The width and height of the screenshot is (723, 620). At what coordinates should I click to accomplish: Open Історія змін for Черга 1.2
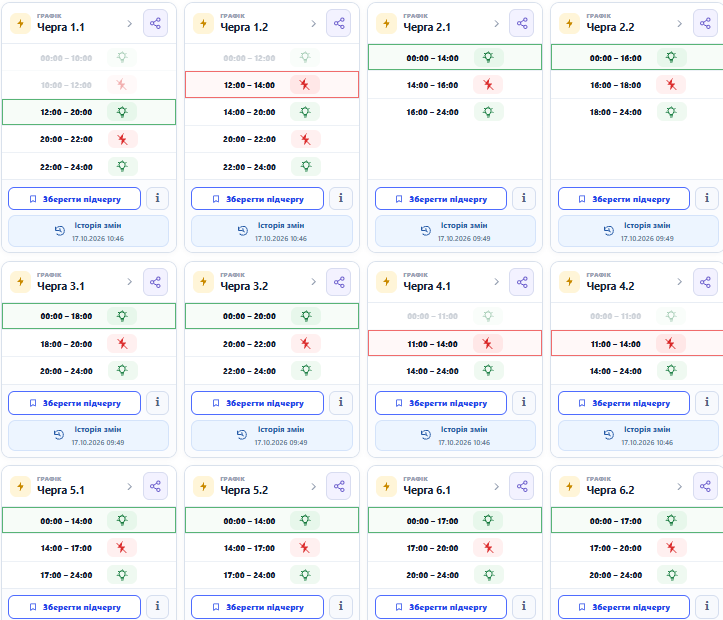(272, 231)
